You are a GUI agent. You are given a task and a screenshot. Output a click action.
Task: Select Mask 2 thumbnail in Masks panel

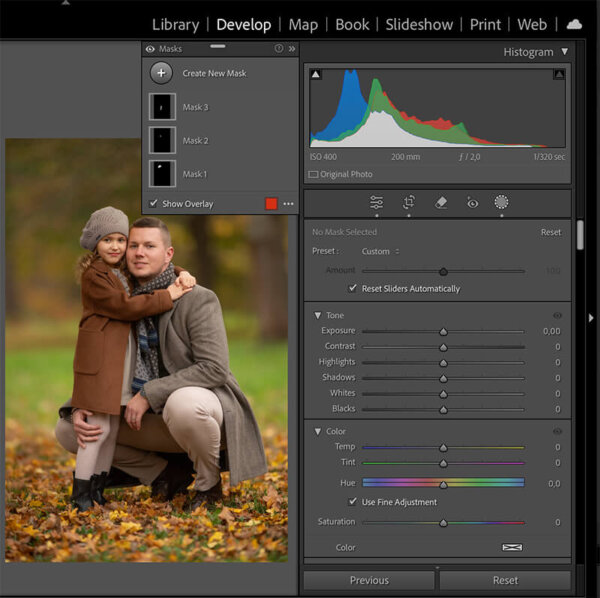pos(162,140)
